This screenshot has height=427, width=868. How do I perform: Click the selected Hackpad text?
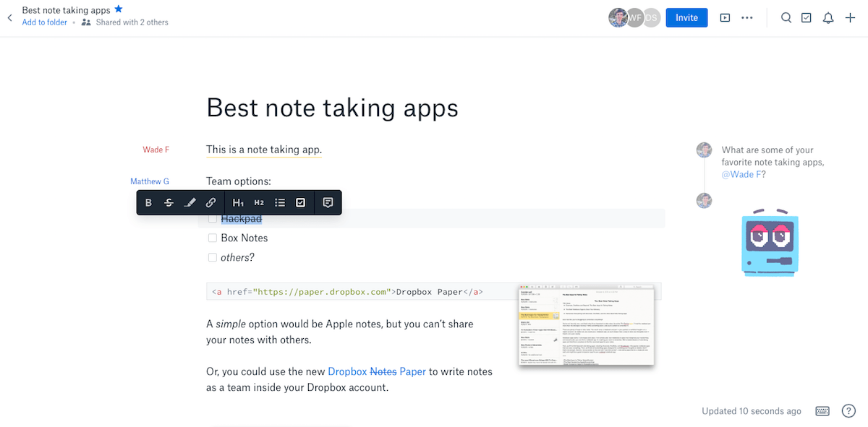(241, 218)
